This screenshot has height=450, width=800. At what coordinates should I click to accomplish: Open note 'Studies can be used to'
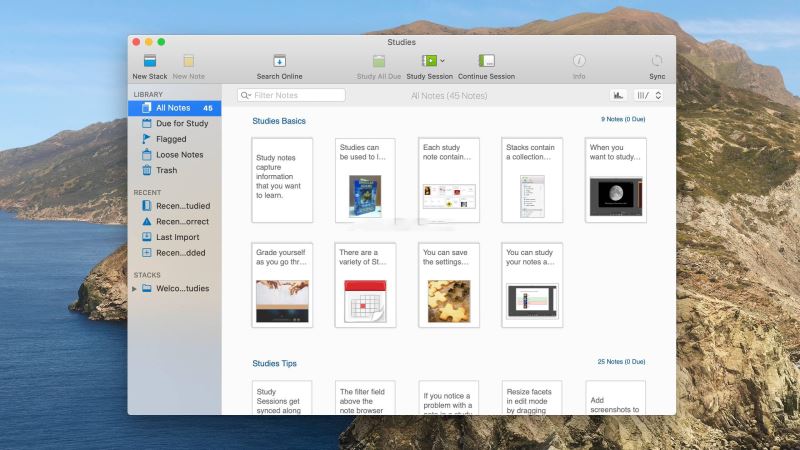point(365,180)
